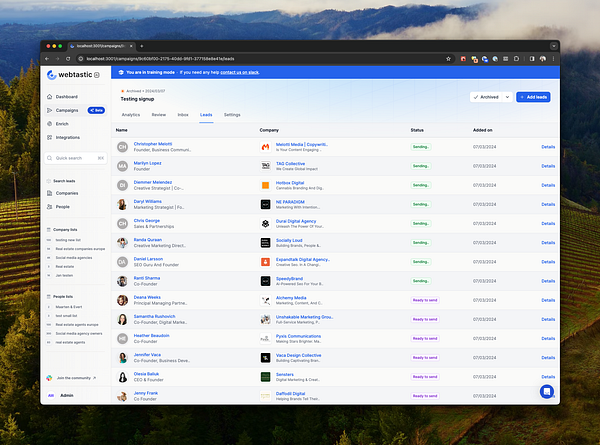Go to the Enrich section
The width and height of the screenshot is (600, 445).
click(x=62, y=124)
